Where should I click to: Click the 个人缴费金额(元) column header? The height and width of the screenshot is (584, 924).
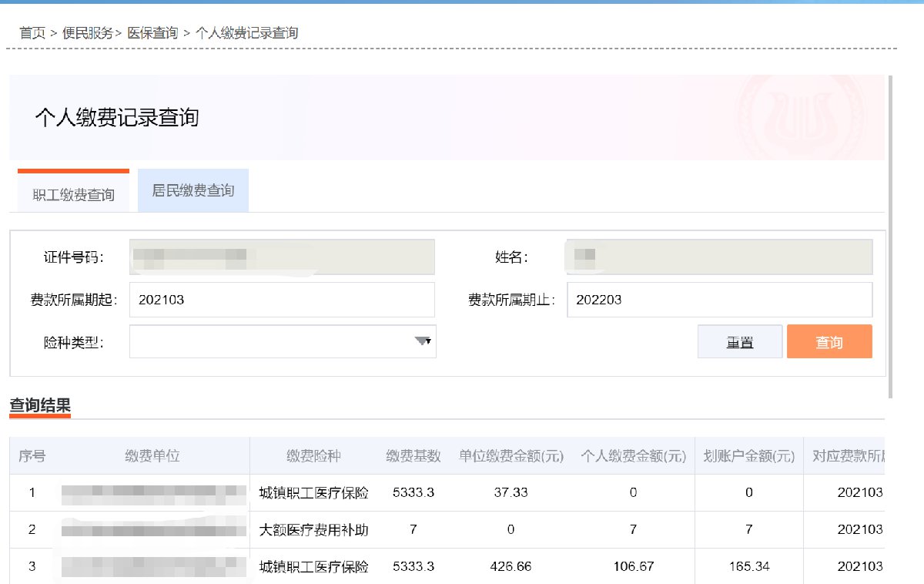633,456
